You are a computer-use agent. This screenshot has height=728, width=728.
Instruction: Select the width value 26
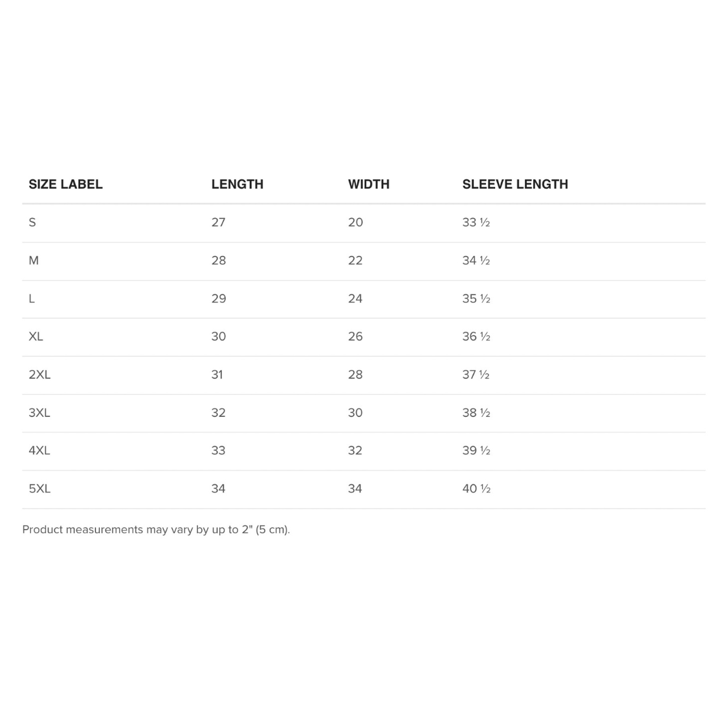[x=355, y=336]
